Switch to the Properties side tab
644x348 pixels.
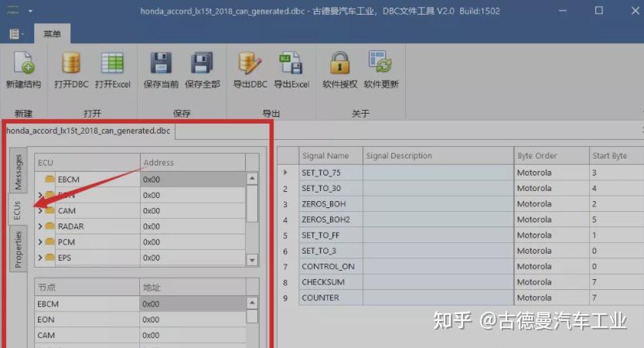coord(18,249)
